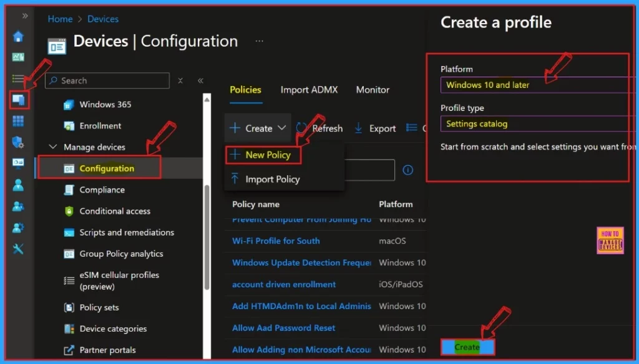Open the ellipsis menu beside Configuration title
Image resolution: width=639 pixels, height=364 pixels.
coord(259,41)
